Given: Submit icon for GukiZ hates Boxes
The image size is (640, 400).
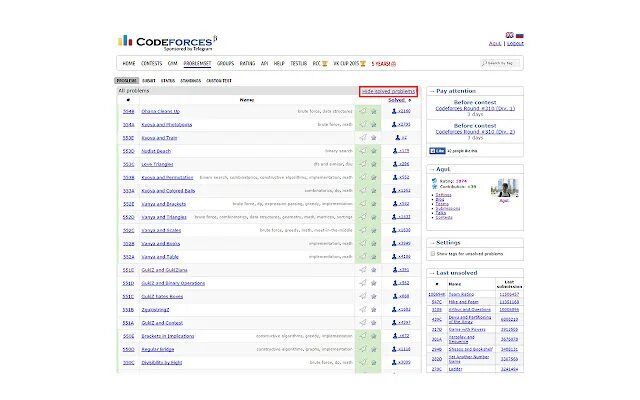Looking at the screenshot, I should tap(363, 296).
